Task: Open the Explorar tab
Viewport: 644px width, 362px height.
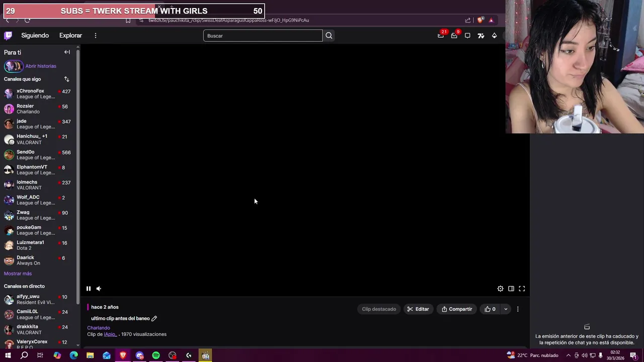Action: tap(70, 35)
